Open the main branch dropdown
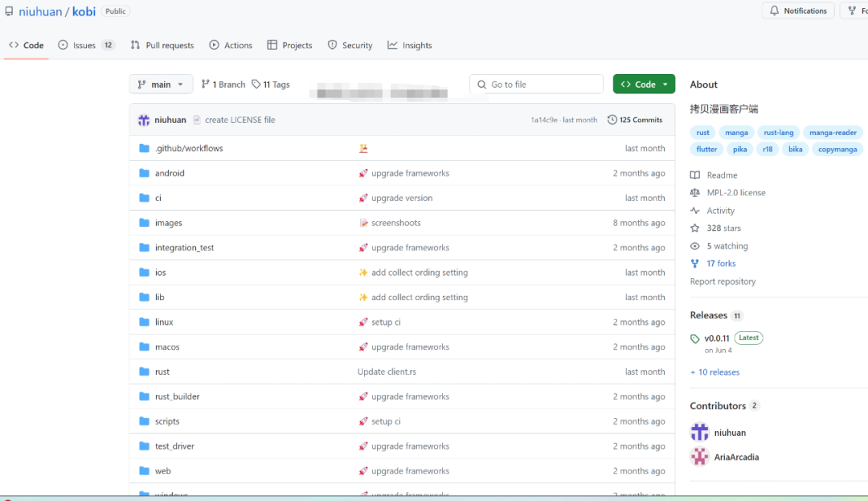 (161, 84)
